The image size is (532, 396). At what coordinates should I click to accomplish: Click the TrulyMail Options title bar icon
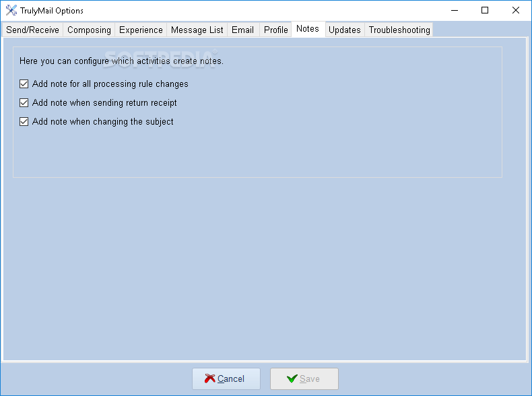pyautogui.click(x=11, y=10)
